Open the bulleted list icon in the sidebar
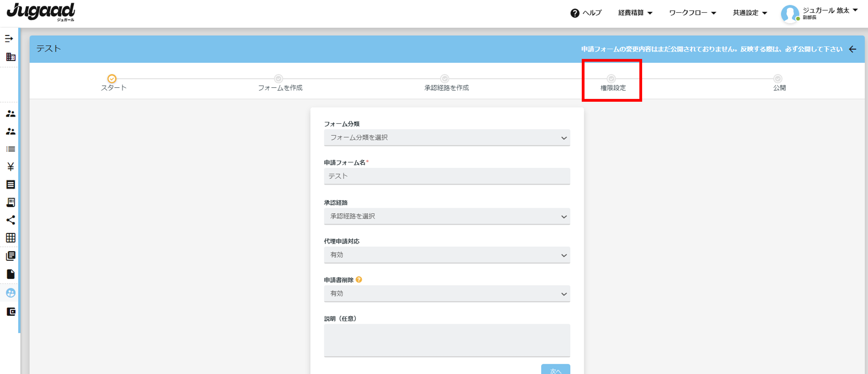868x374 pixels. click(x=10, y=149)
